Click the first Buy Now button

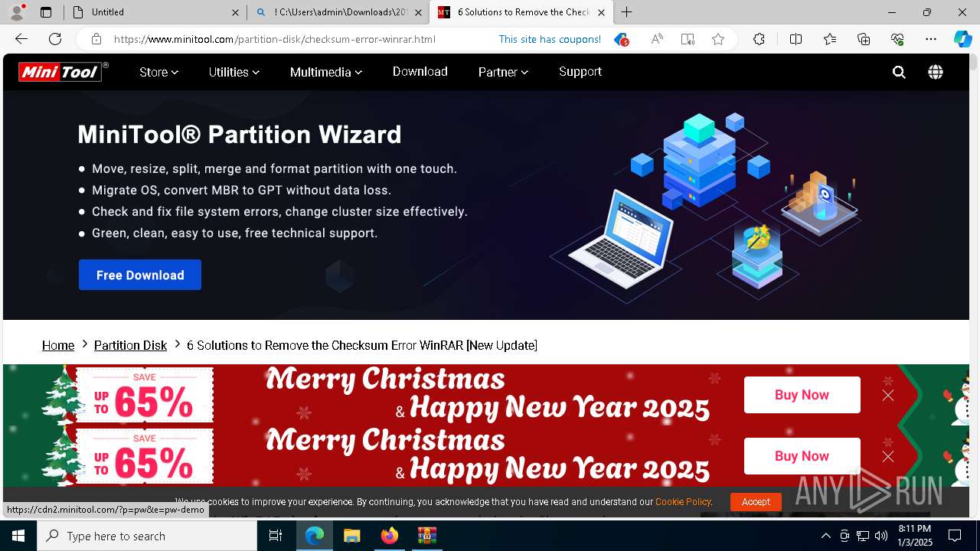pos(802,395)
